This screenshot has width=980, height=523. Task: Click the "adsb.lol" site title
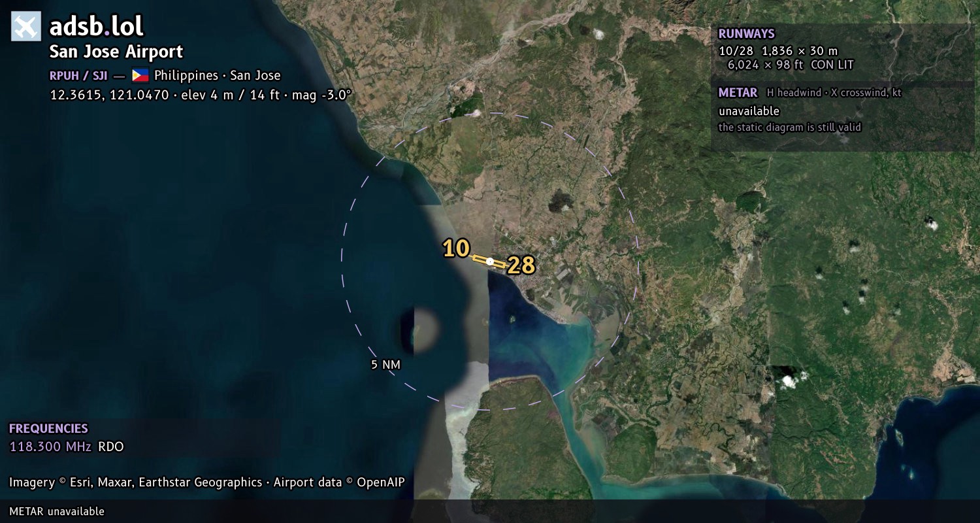coord(97,27)
